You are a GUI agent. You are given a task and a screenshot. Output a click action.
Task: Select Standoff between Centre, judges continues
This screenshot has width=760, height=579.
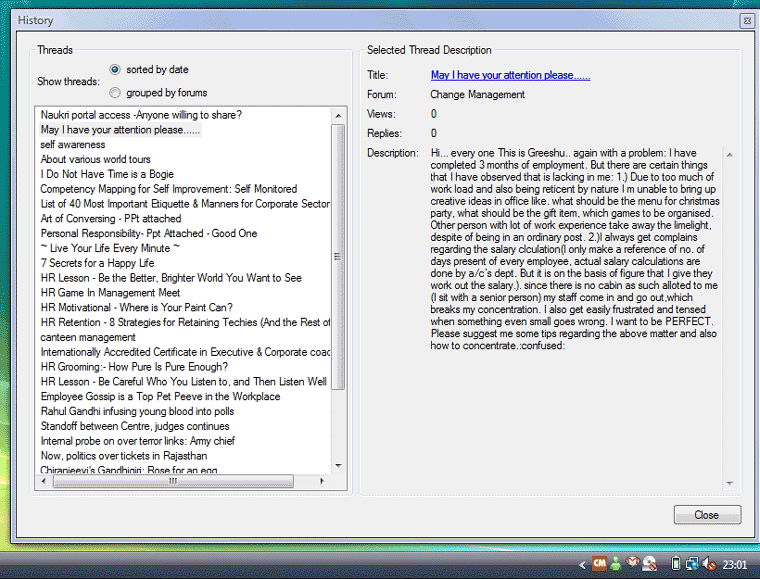[x=135, y=426]
